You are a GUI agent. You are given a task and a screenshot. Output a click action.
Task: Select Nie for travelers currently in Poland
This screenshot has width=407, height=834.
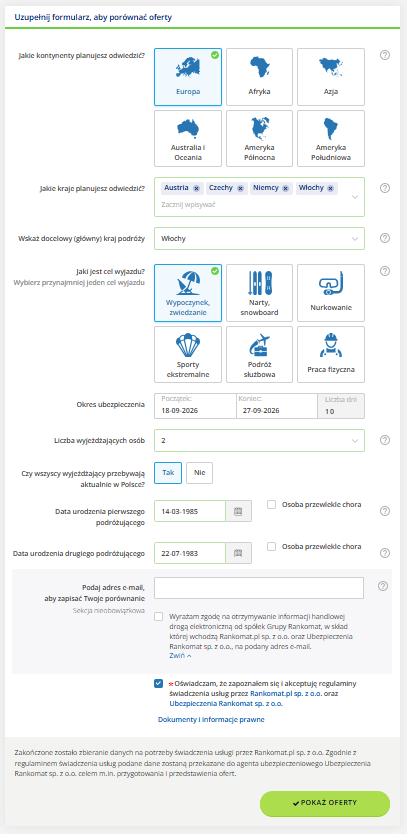pos(200,473)
